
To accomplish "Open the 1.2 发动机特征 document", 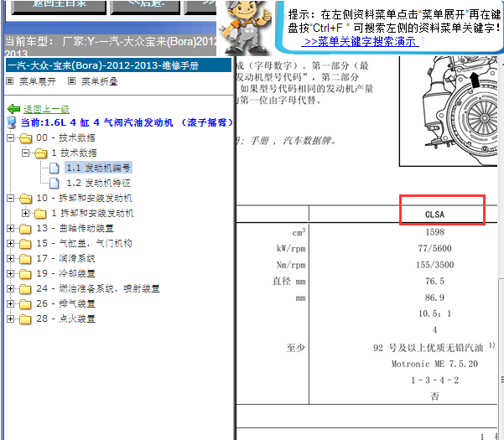I will click(x=98, y=183).
